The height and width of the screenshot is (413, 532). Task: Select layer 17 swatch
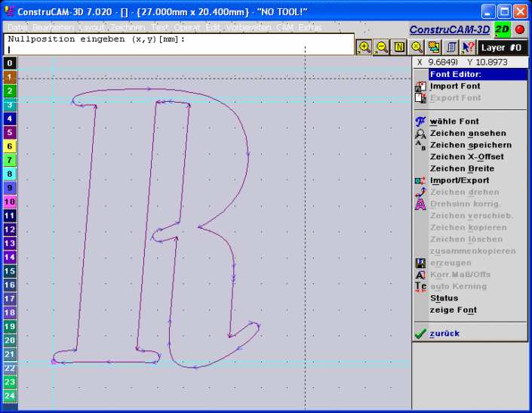click(10, 299)
